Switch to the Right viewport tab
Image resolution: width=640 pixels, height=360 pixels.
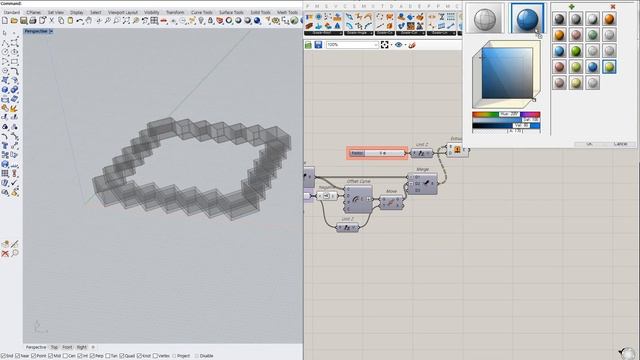point(82,347)
